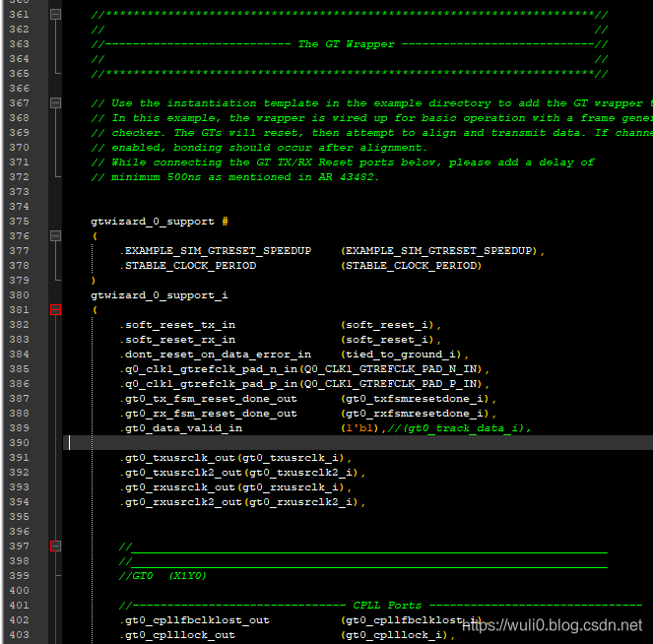Click line number 375 in the gutter
This screenshot has width=653, height=644.
click(x=19, y=222)
